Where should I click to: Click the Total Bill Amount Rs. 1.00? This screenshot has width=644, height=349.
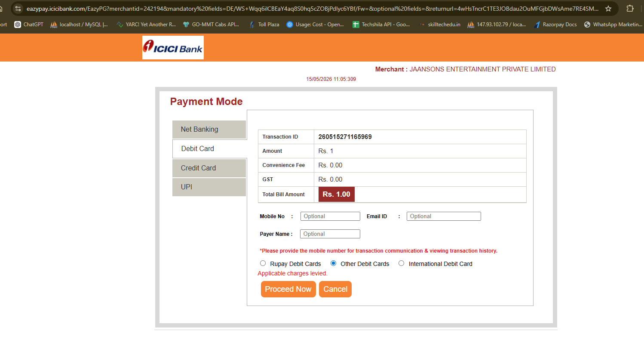click(337, 194)
